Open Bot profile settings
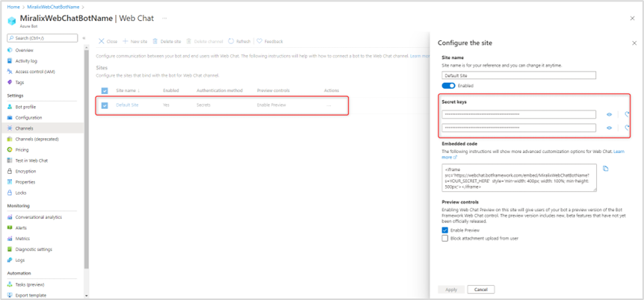Viewport: 644px width, 300px height. pos(25,107)
